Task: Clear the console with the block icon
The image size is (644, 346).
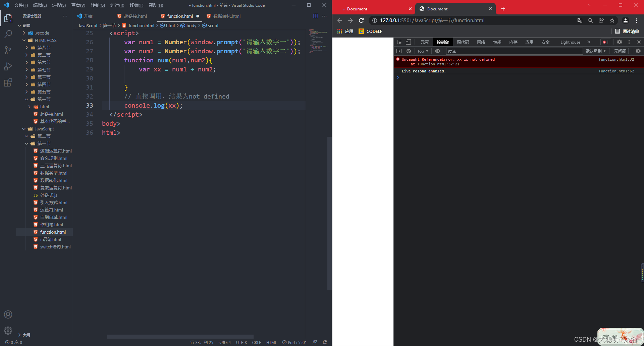Action: [408, 51]
